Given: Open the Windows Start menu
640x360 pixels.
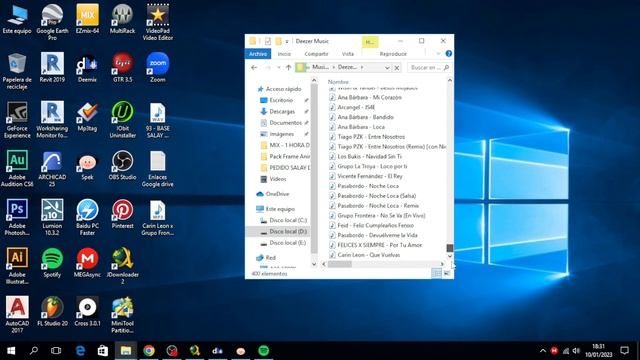Looking at the screenshot, I should (11, 351).
